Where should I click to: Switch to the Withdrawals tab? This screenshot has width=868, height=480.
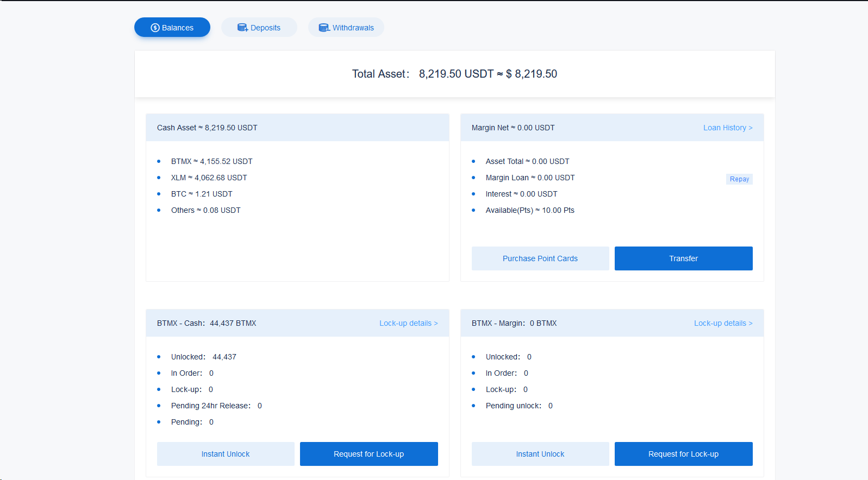coord(346,27)
